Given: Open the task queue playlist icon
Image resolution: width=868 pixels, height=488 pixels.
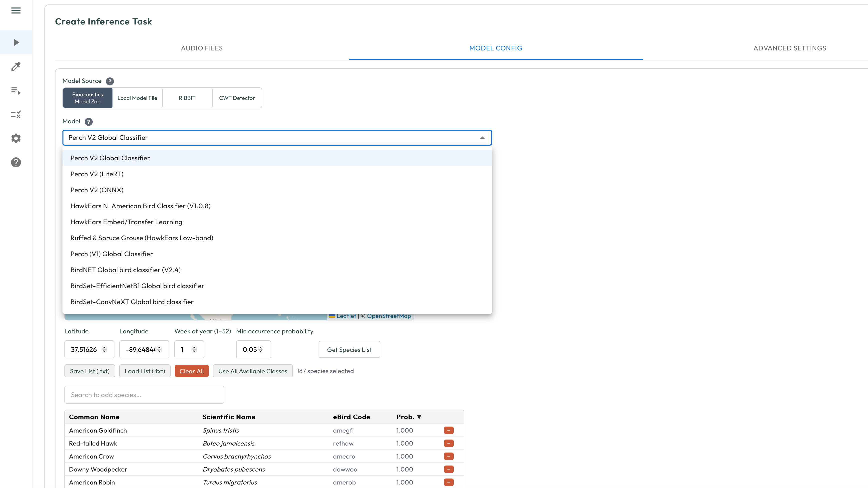Looking at the screenshot, I should click(16, 91).
